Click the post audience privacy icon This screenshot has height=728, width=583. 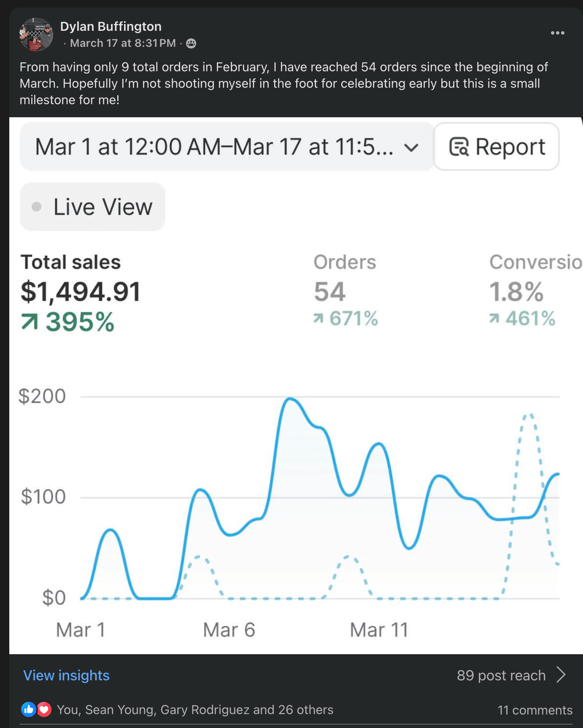click(x=191, y=43)
